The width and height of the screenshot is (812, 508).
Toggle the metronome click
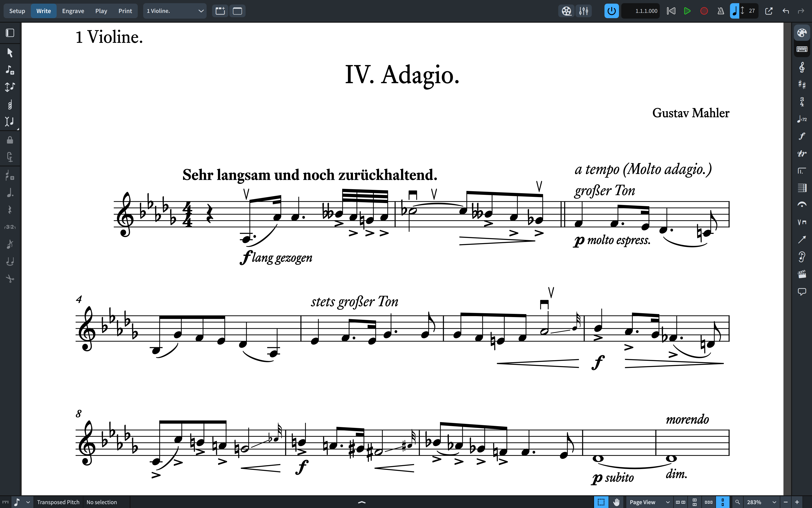click(721, 11)
